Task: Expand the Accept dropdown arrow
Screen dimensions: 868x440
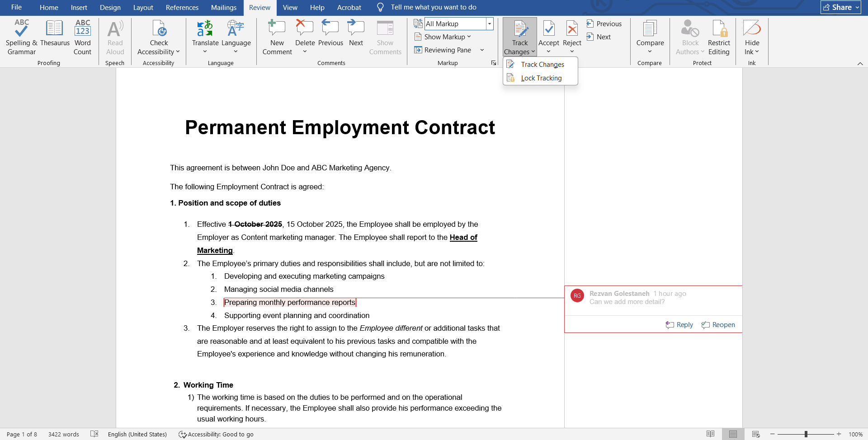Action: coord(548,51)
